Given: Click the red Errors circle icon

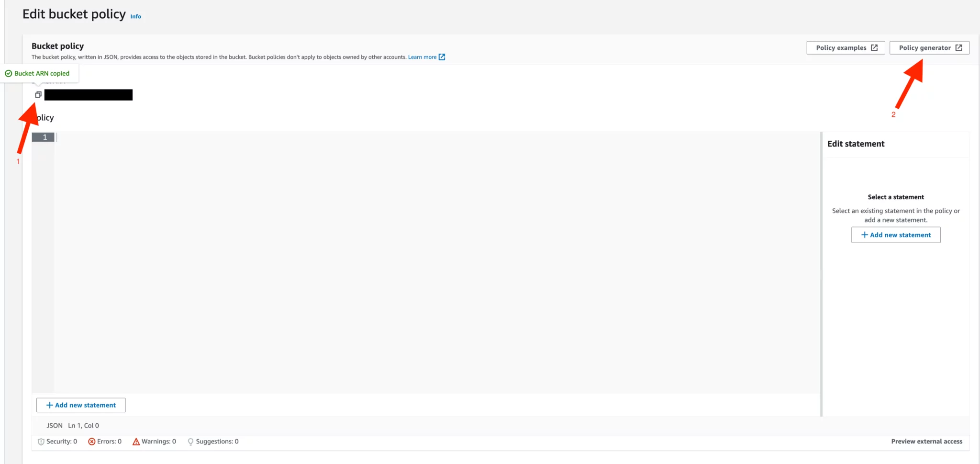Looking at the screenshot, I should tap(91, 441).
